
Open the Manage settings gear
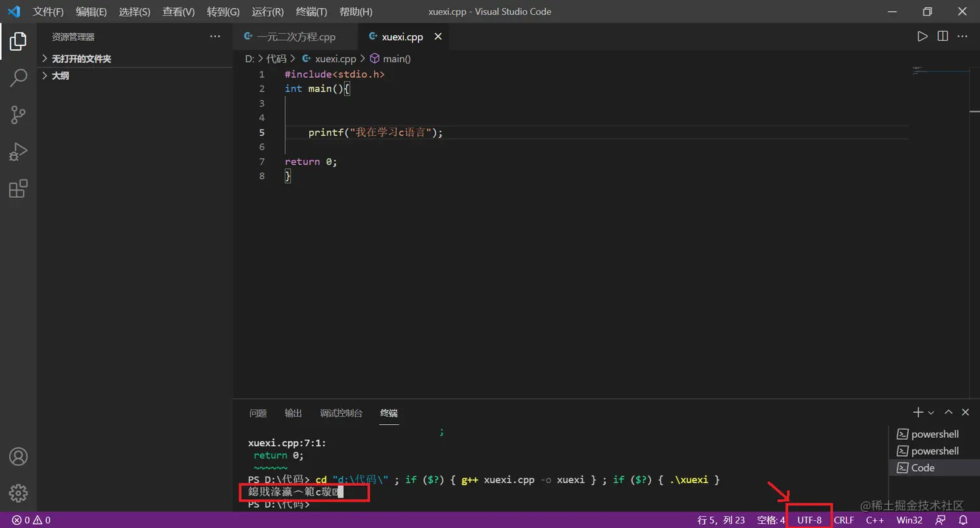[18, 493]
